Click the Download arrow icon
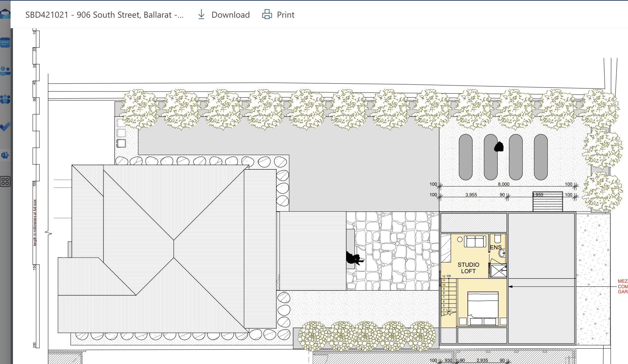This screenshot has height=364, width=628. click(201, 15)
